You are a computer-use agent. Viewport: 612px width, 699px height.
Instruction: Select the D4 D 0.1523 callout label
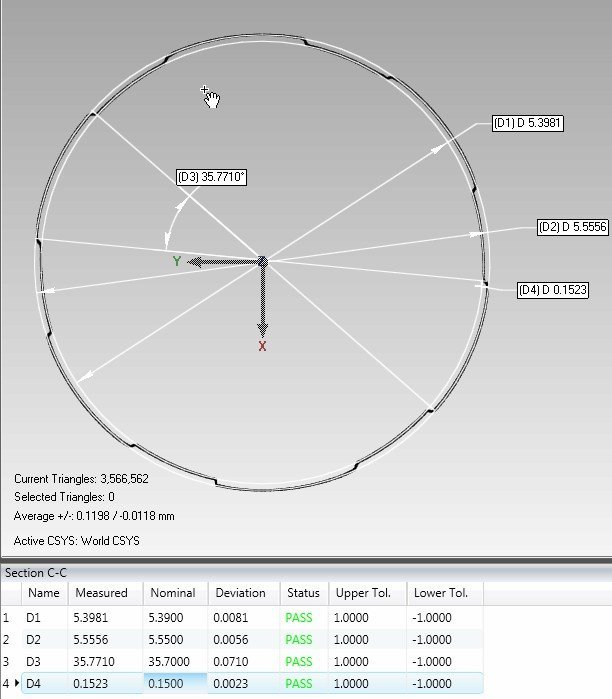[x=553, y=290]
